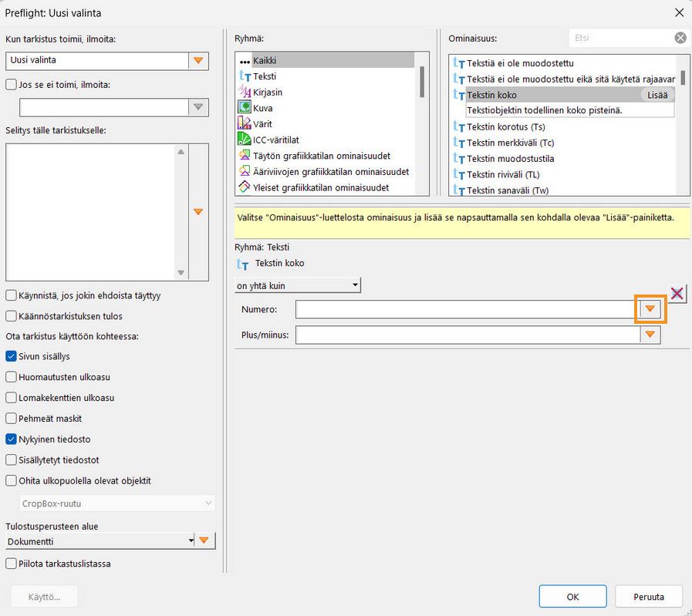Click description box scroll-down arrow
692x616 pixels.
point(181,272)
